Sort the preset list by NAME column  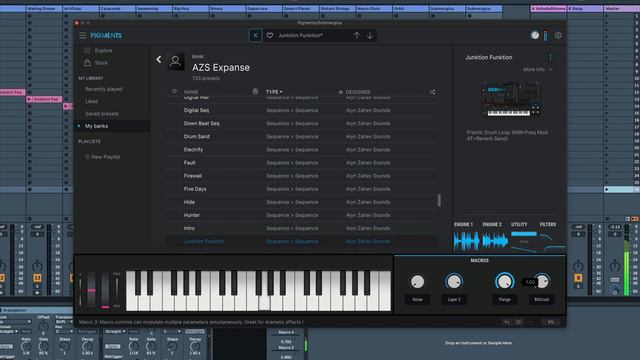click(191, 92)
